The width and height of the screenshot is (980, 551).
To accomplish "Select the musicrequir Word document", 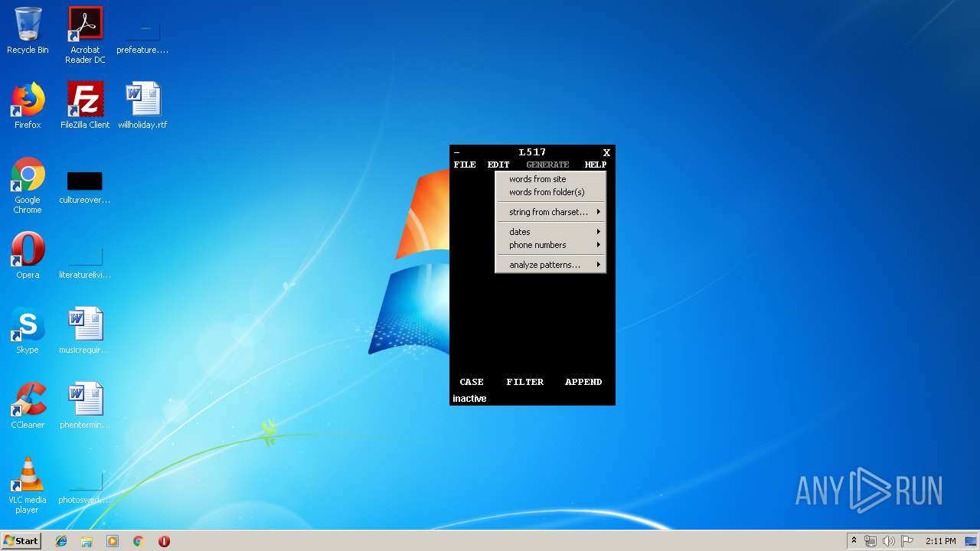I will point(85,331).
